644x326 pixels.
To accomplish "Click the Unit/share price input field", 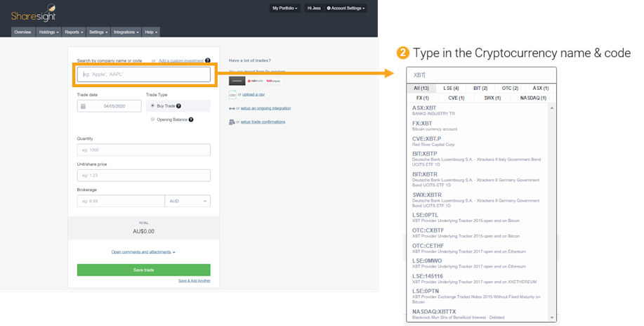I will tap(144, 176).
